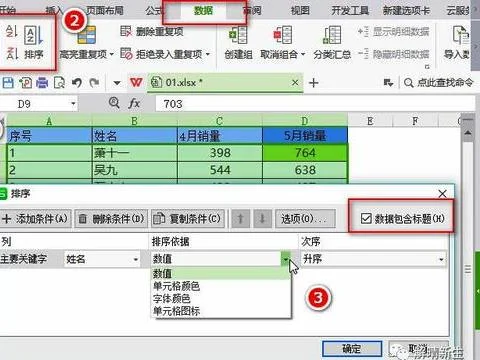The width and height of the screenshot is (480, 360).
Task: Click the create group (创建组) icon
Action: (x=238, y=35)
